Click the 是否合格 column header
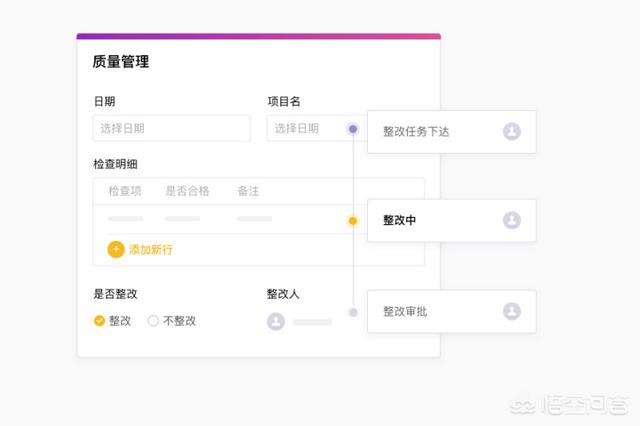This screenshot has height=426, width=640. (187, 191)
